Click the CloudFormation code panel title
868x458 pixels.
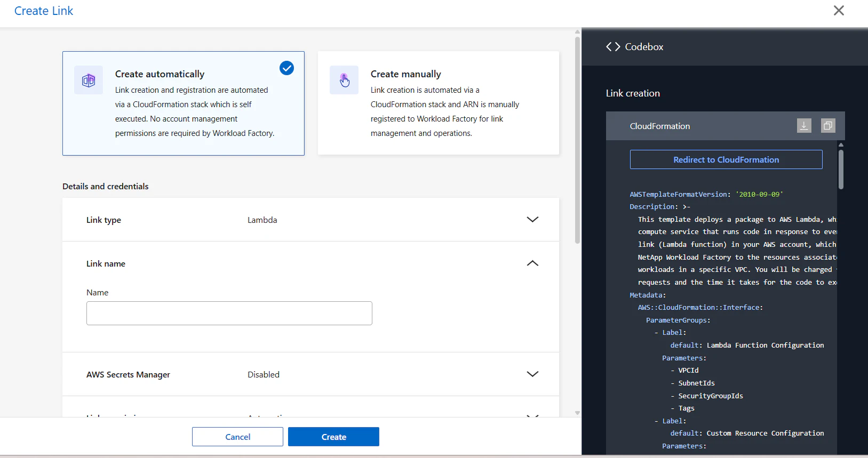coord(660,126)
